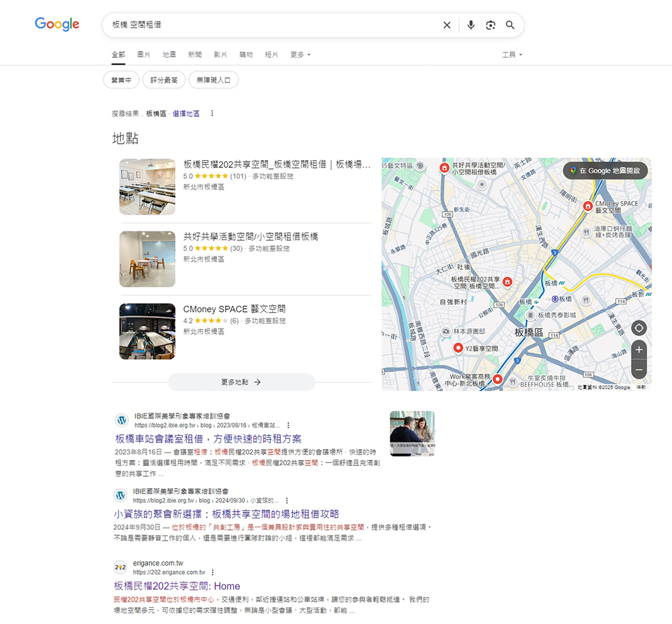The width and height of the screenshot is (672, 624).
Task: Open three-dot menu beside 選擇地區
Action: tap(212, 114)
